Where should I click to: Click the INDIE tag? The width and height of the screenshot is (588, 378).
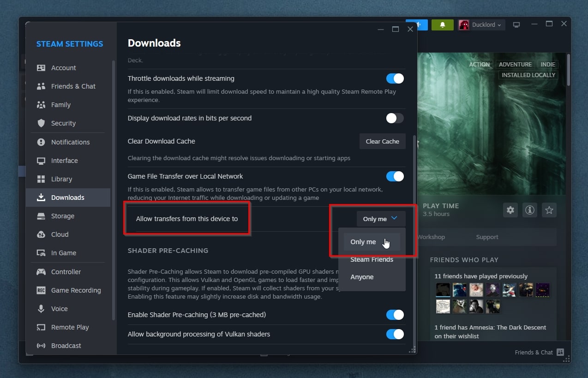(x=548, y=65)
